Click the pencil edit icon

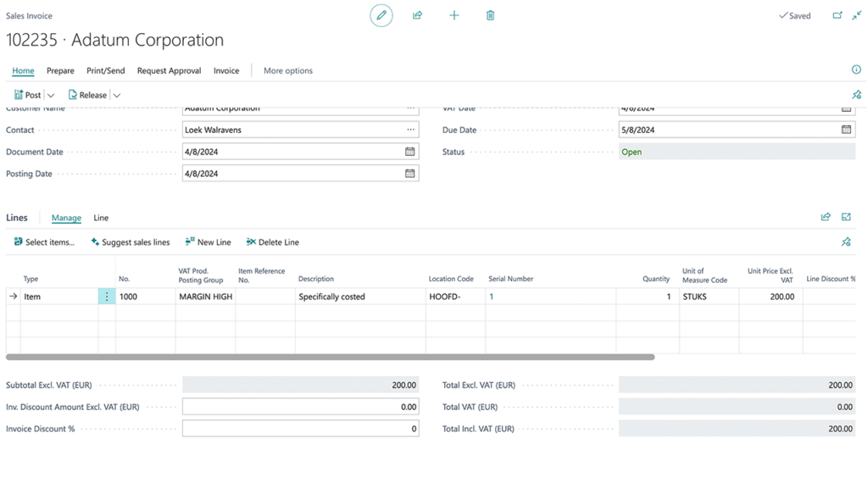point(381,15)
